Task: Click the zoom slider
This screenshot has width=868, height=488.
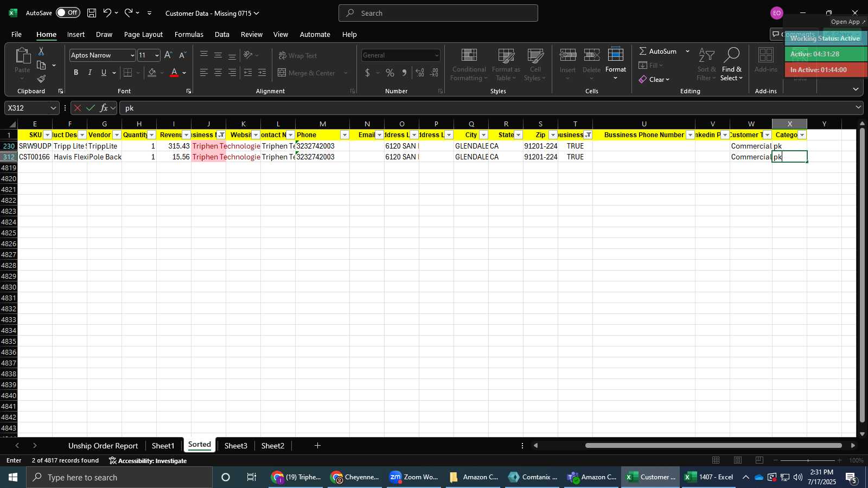Action: [x=808, y=460]
